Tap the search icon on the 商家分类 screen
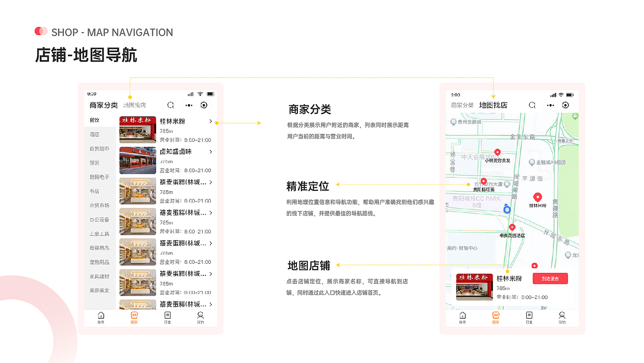The width and height of the screenshot is (644, 363). 171,105
